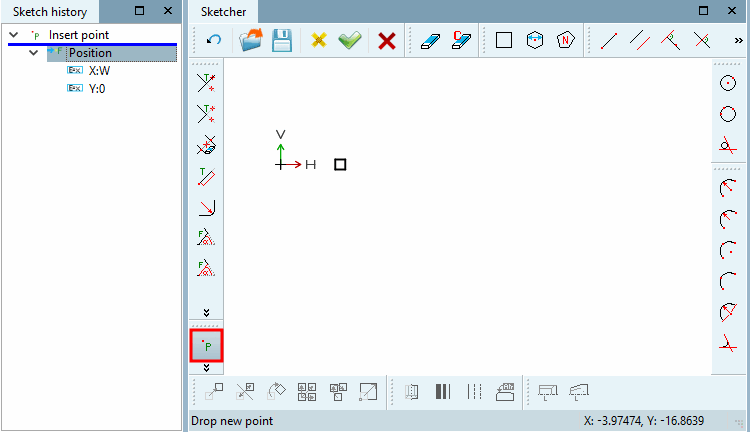
Task: Click the scale transform icon
Action: coord(368,392)
